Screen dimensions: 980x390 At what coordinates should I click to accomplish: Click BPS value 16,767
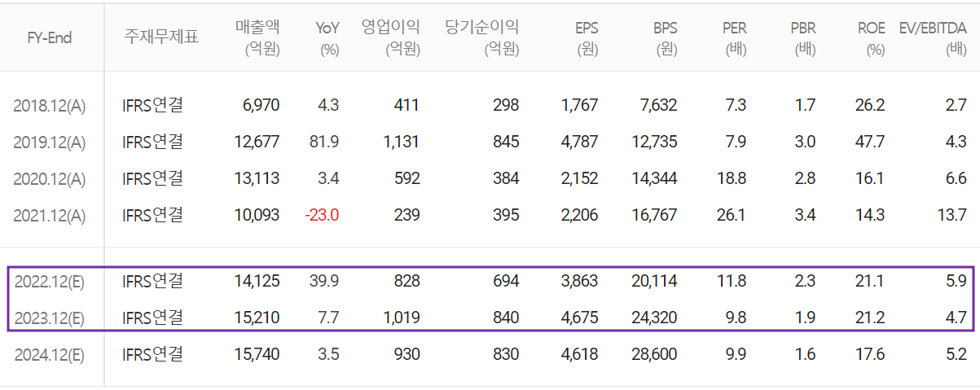[655, 215]
